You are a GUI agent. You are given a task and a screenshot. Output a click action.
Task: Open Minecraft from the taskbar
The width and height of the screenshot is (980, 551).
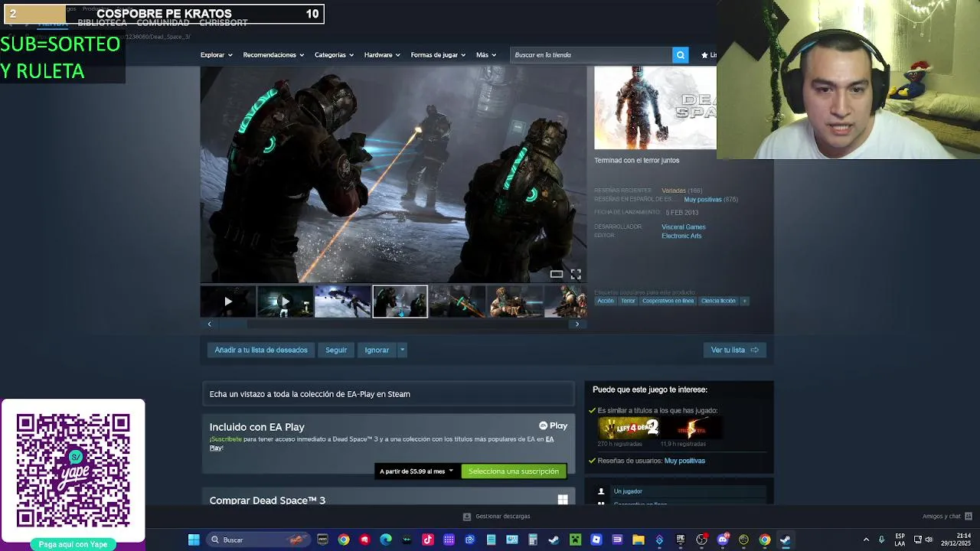pos(575,540)
